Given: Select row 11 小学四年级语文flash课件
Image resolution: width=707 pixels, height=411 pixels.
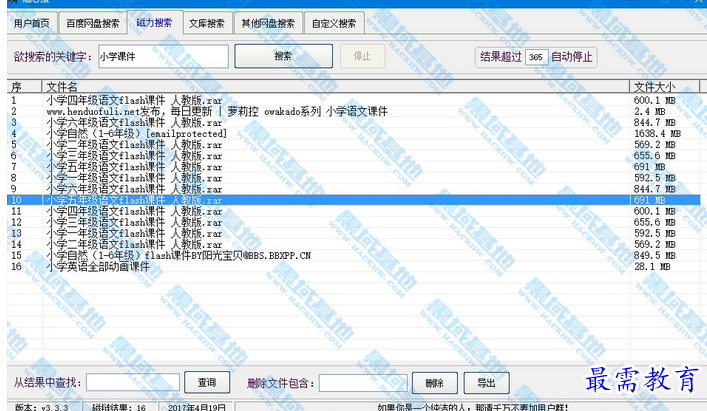Looking at the screenshot, I should pos(354,211).
